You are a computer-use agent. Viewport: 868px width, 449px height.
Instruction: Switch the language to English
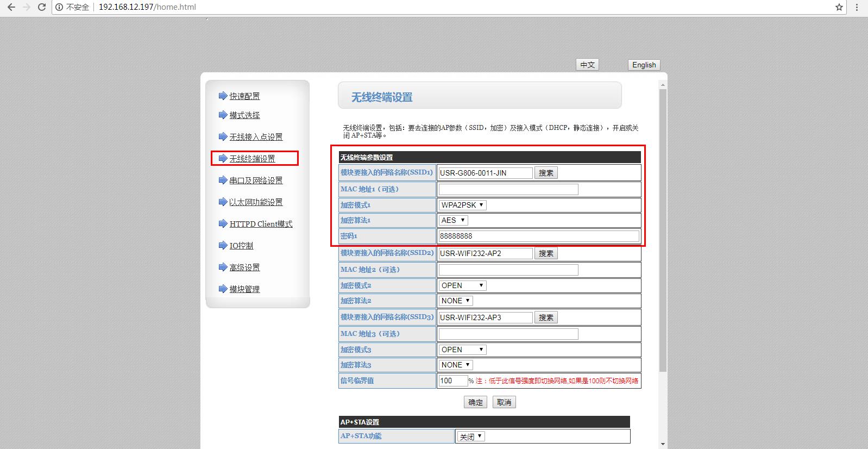(644, 65)
